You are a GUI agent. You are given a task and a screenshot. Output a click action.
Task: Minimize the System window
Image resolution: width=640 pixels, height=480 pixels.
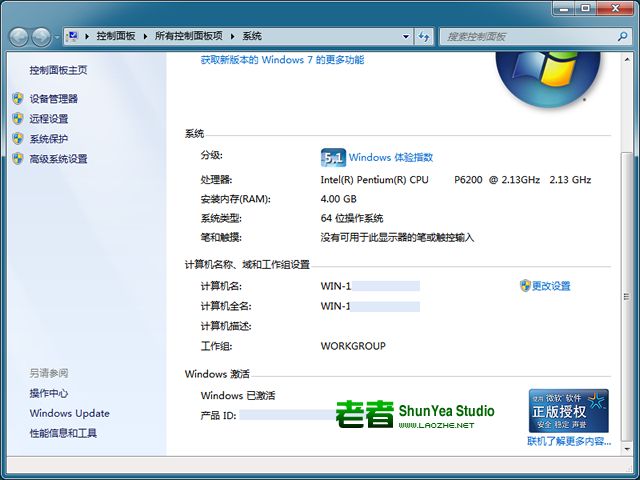pyautogui.click(x=564, y=8)
